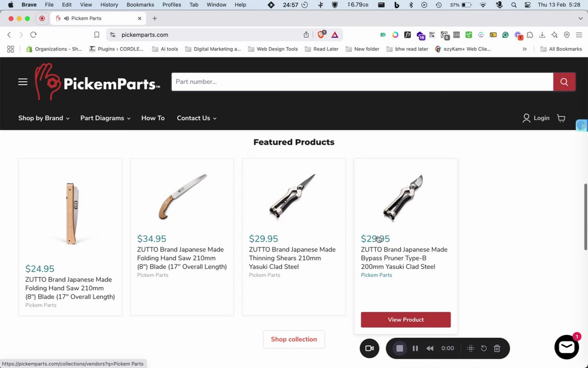Image resolution: width=588 pixels, height=368 pixels.
Task: Click the Part number search field
Action: [x=362, y=82]
